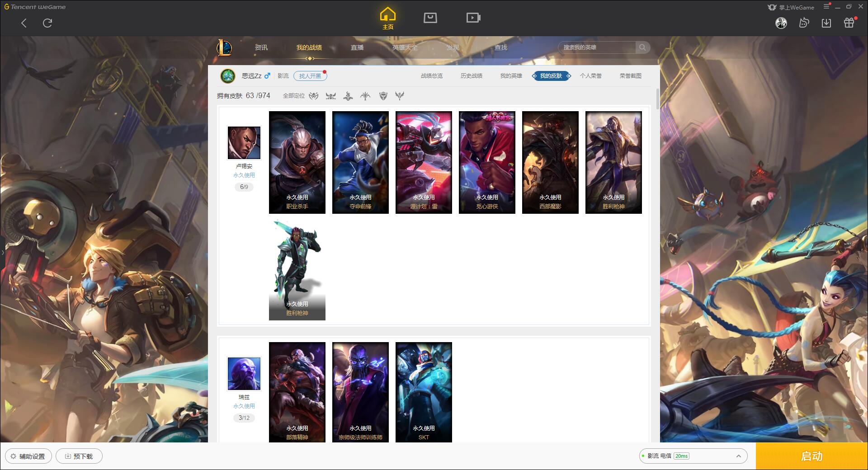Filter skins by mage flame role icon

pos(348,96)
